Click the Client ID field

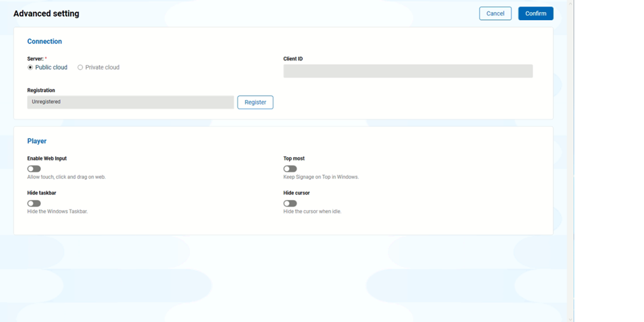click(408, 71)
